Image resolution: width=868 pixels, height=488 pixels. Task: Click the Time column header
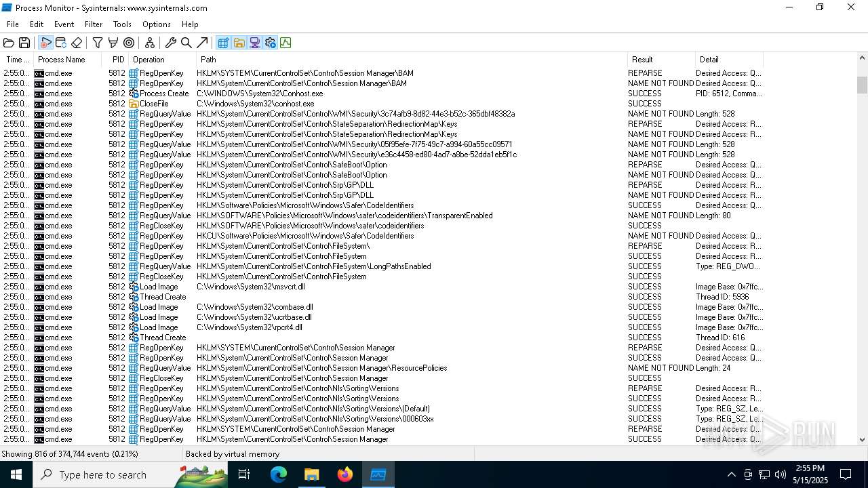[17, 60]
